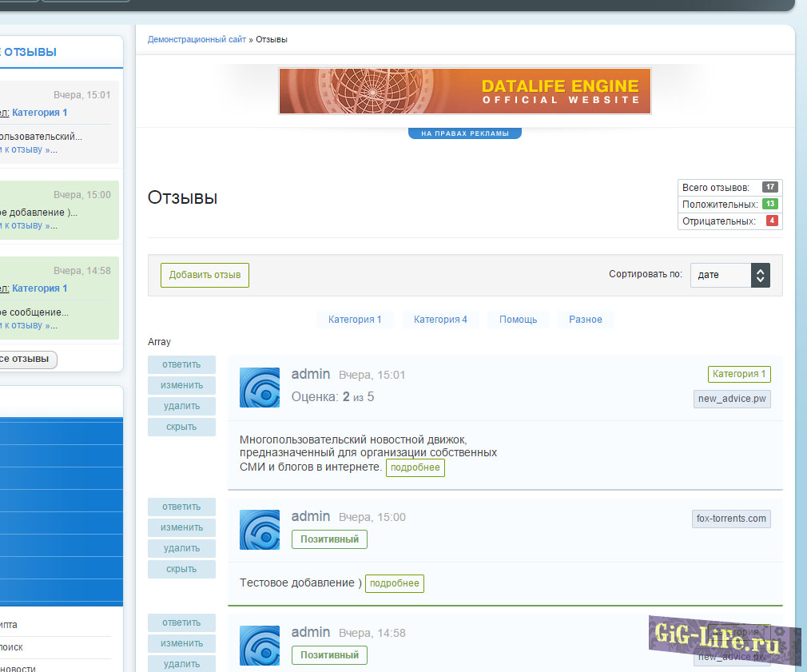This screenshot has width=807, height=672.
Task: Click admin avatar on the 15:01 review
Action: 260,388
